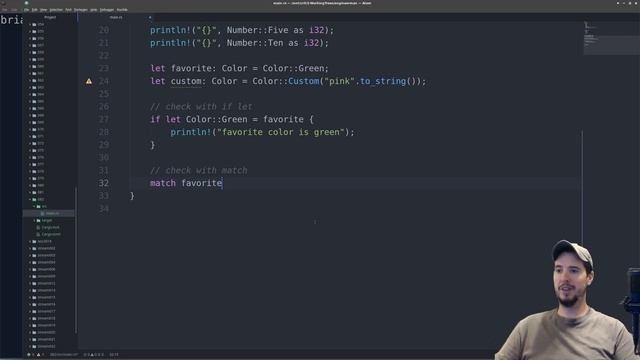Click the closing brace on line 33

pos(132,196)
